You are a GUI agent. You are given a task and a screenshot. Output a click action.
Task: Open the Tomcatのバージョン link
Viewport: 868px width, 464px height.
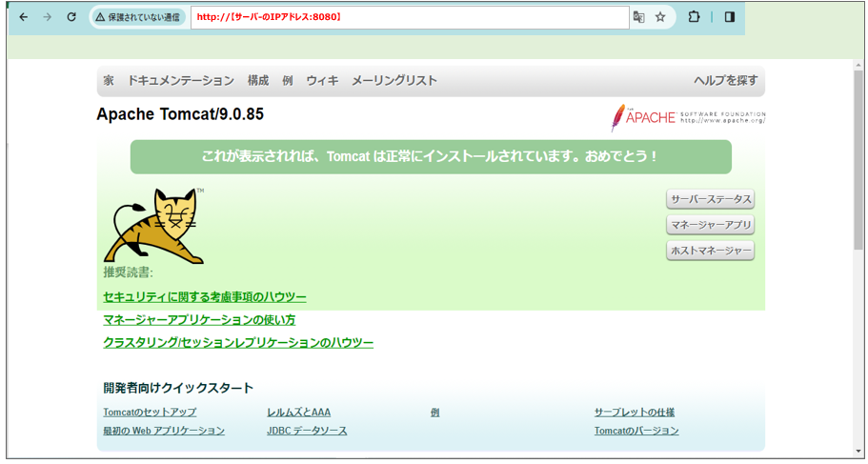[x=636, y=431]
